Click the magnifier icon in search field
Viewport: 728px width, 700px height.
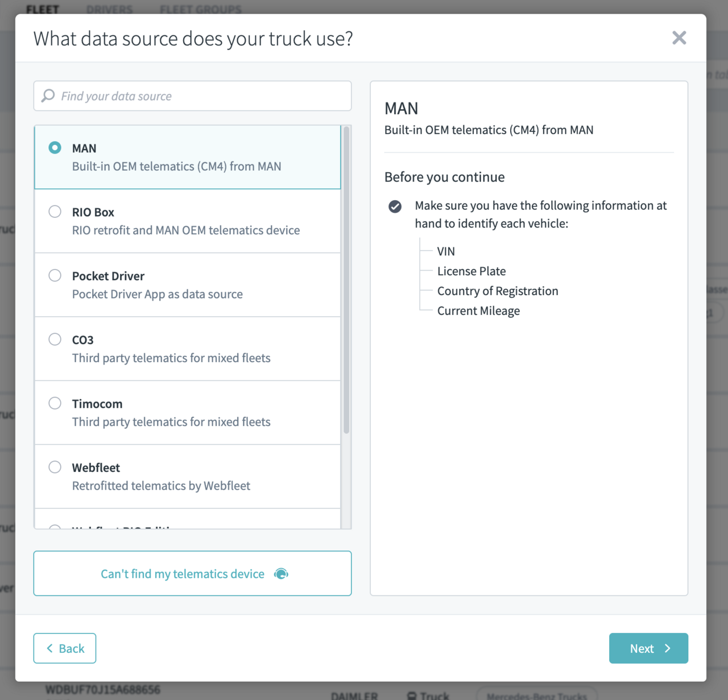pyautogui.click(x=48, y=96)
